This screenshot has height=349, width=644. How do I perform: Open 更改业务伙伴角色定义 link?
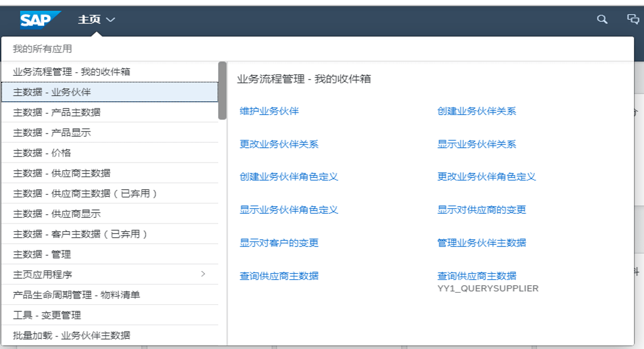[x=486, y=177]
